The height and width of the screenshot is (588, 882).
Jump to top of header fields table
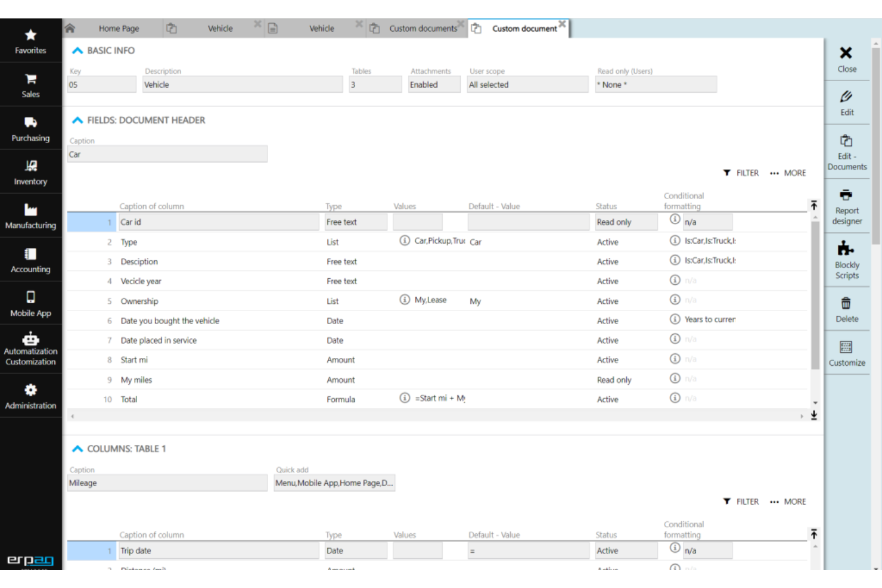pos(814,206)
